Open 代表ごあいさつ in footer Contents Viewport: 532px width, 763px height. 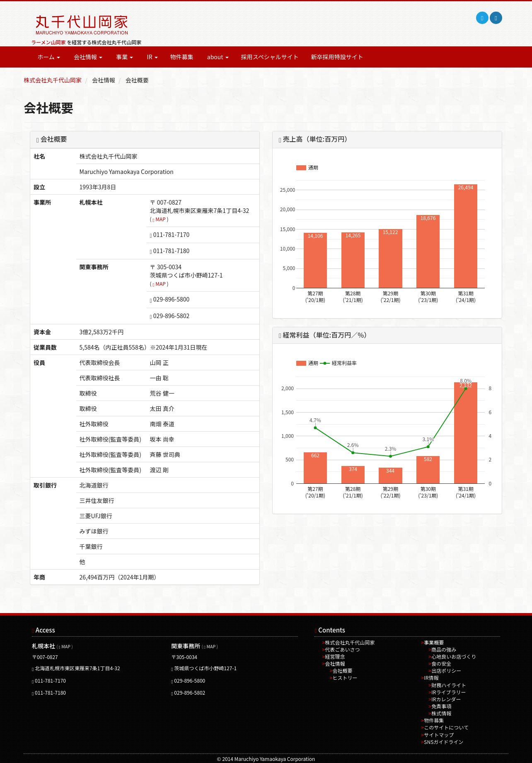[342, 650]
